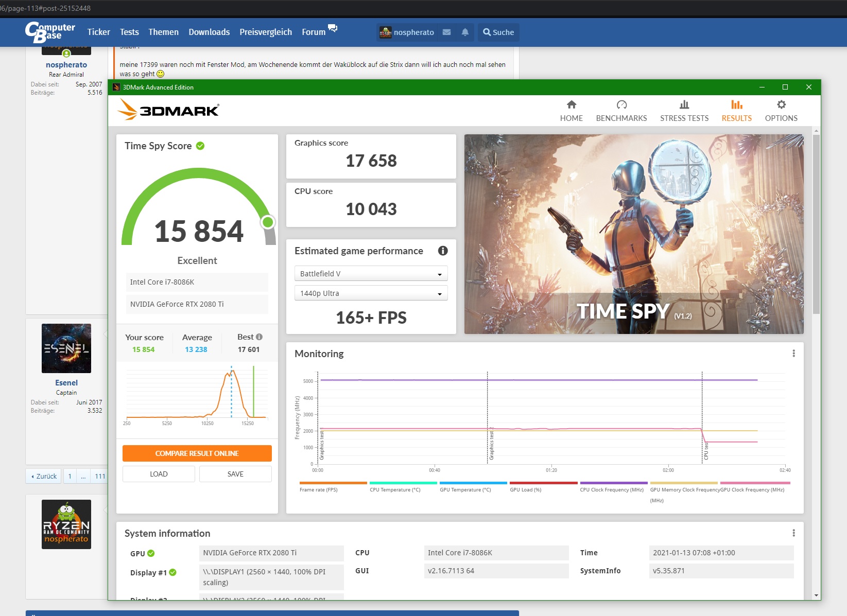847x616 pixels.
Task: Click the Zurück pagination button
Action: pyautogui.click(x=44, y=476)
